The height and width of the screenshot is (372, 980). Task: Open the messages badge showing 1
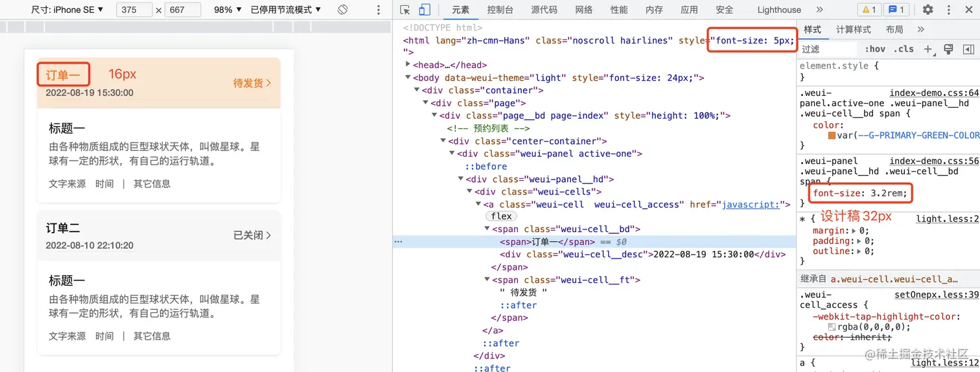[897, 10]
